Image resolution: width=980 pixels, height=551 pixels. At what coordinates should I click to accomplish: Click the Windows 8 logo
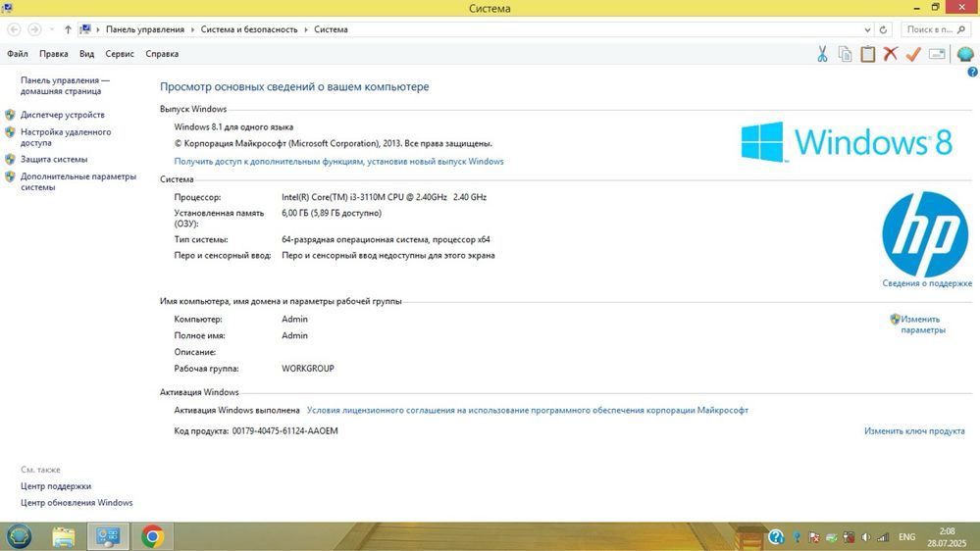(x=847, y=142)
